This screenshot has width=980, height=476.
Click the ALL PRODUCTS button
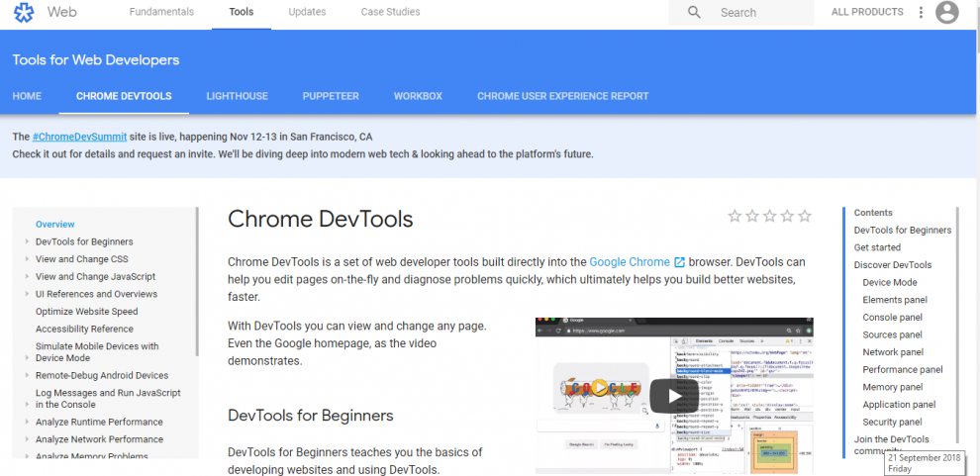coord(867,12)
